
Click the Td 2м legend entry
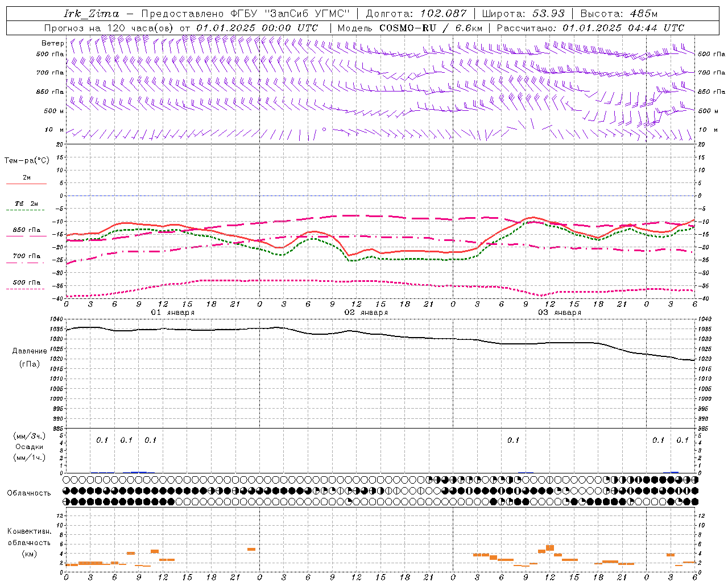pos(26,203)
